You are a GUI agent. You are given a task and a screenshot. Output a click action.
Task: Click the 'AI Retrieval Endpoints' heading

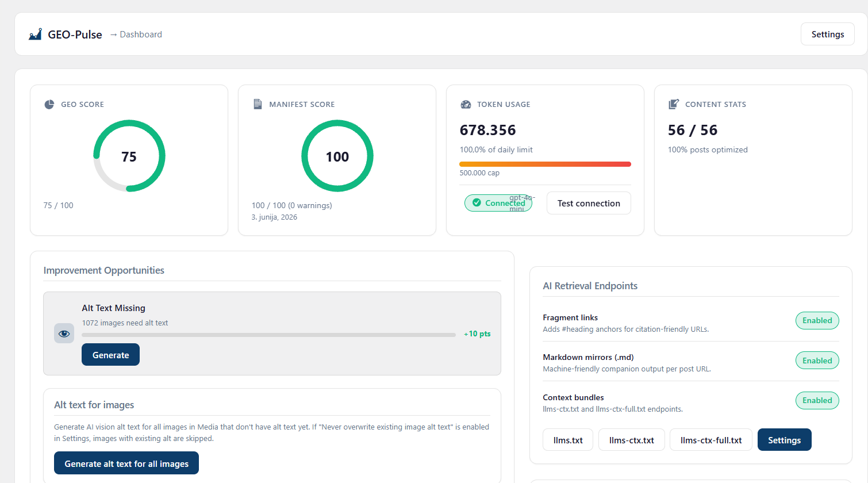590,286
